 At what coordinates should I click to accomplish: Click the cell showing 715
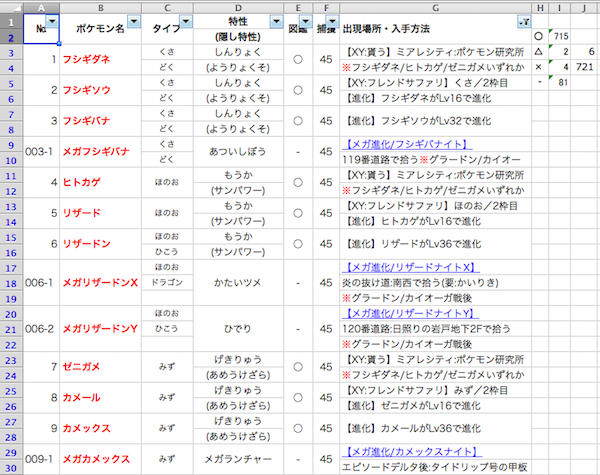click(559, 36)
